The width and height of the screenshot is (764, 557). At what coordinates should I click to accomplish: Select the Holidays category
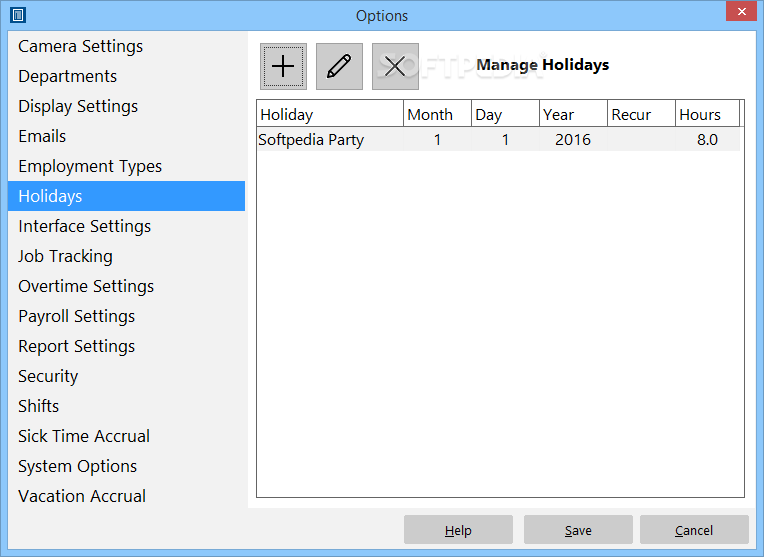tap(126, 196)
